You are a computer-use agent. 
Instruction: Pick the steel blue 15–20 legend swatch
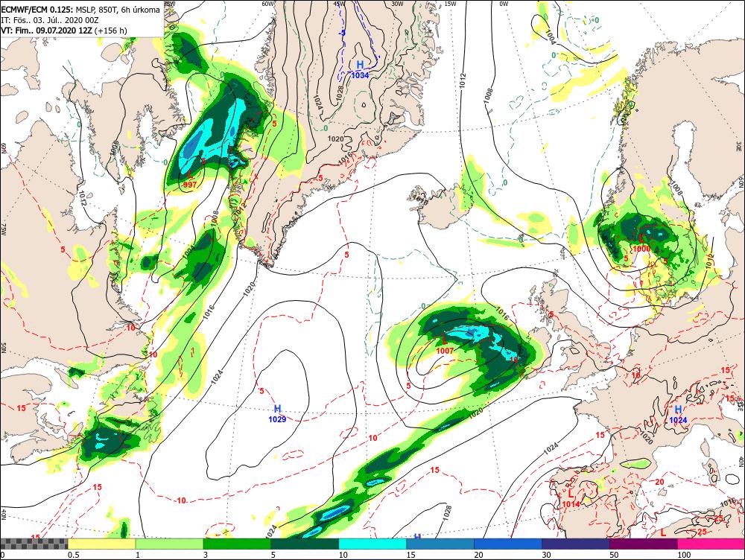coord(440,544)
